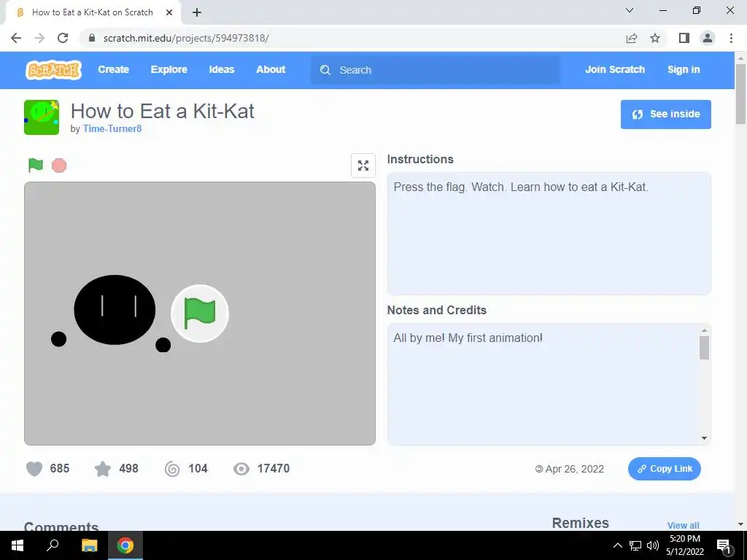The height and width of the screenshot is (560, 747).
Task: Click the Scratch logo in the navigation bar
Action: pos(53,69)
